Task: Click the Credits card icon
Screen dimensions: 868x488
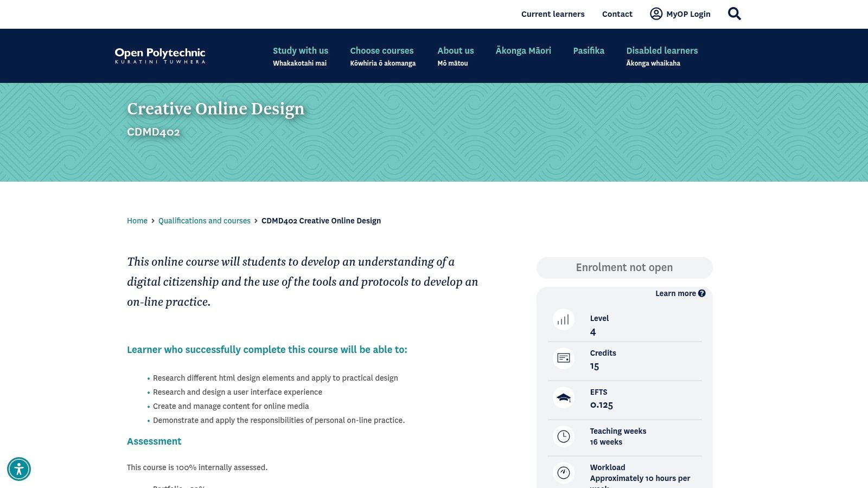Action: (x=563, y=358)
